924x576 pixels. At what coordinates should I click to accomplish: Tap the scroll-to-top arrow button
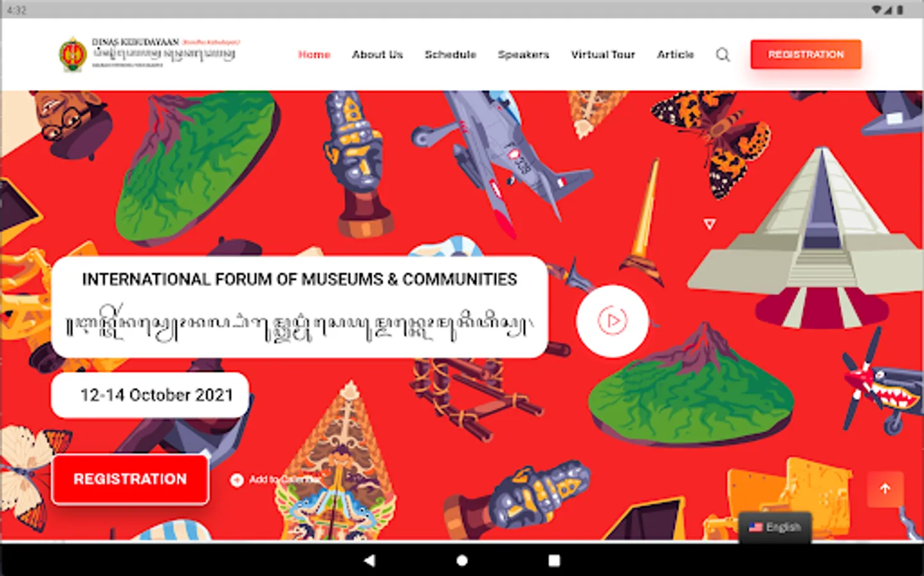click(x=885, y=489)
